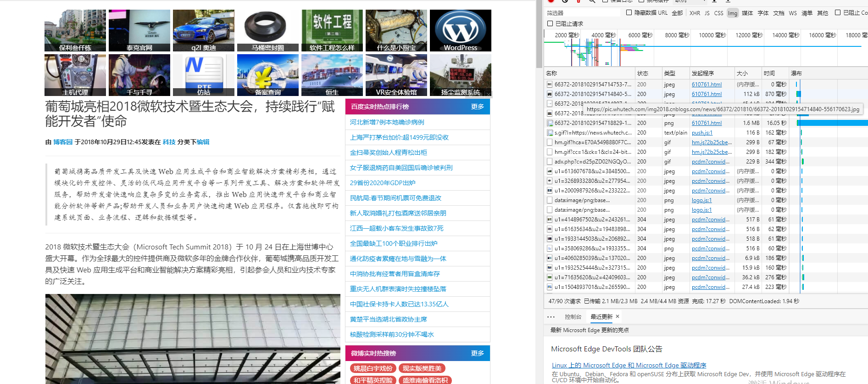Viewport: 868px width, 384px height.
Task: Focus the 筛选器 filter input
Action: point(583,13)
